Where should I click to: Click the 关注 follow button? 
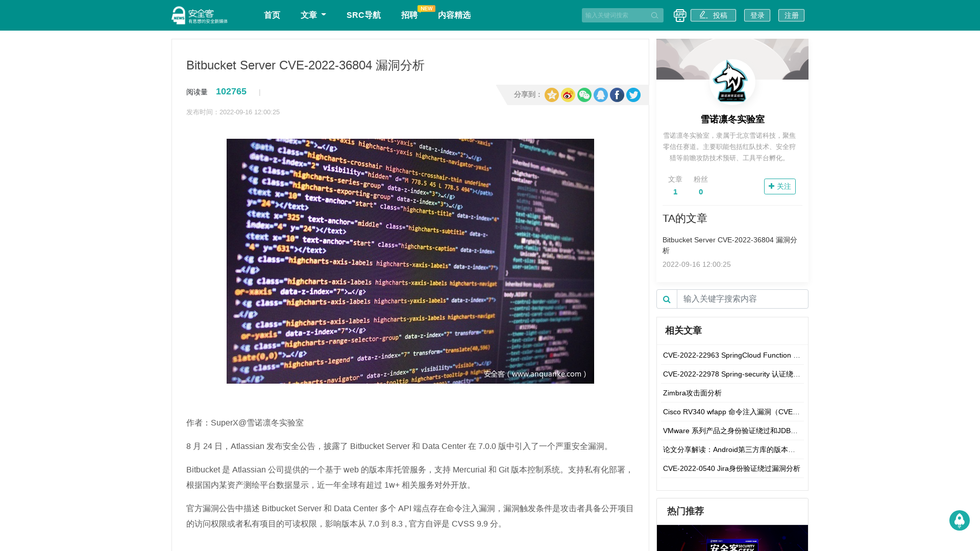click(779, 186)
